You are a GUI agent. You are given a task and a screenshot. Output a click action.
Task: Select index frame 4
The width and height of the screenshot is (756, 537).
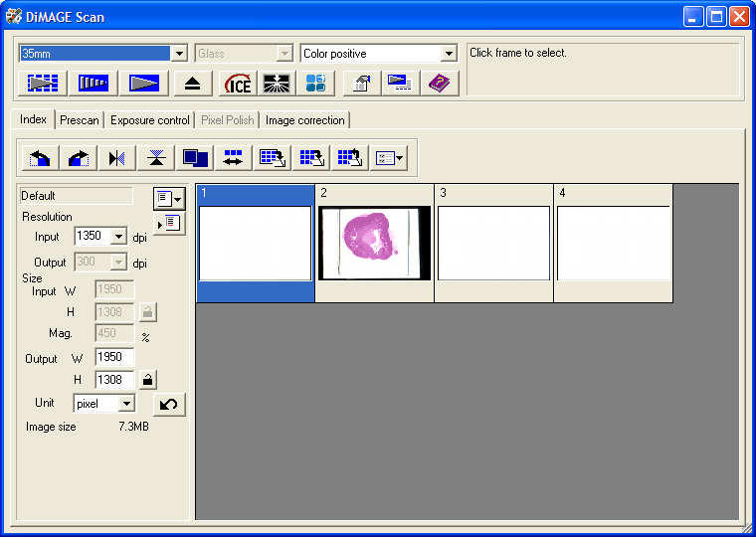614,244
